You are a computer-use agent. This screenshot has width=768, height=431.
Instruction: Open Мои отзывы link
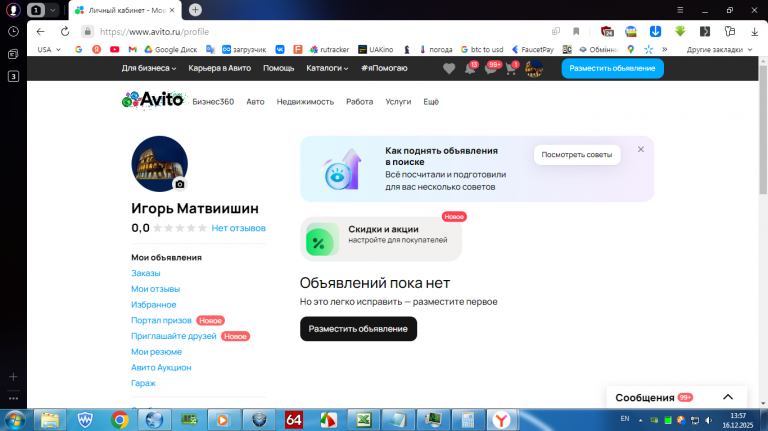(x=155, y=289)
